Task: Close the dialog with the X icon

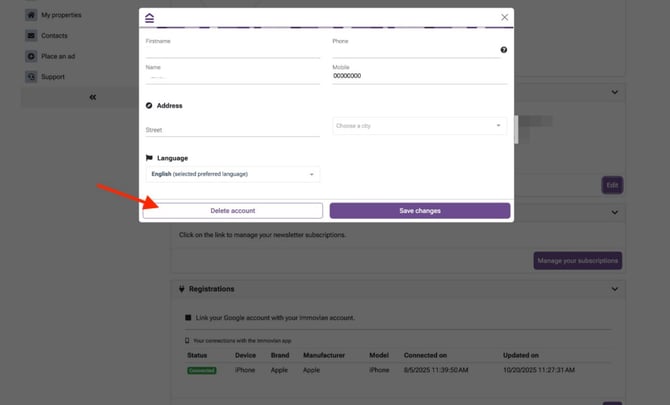Action: click(x=504, y=17)
